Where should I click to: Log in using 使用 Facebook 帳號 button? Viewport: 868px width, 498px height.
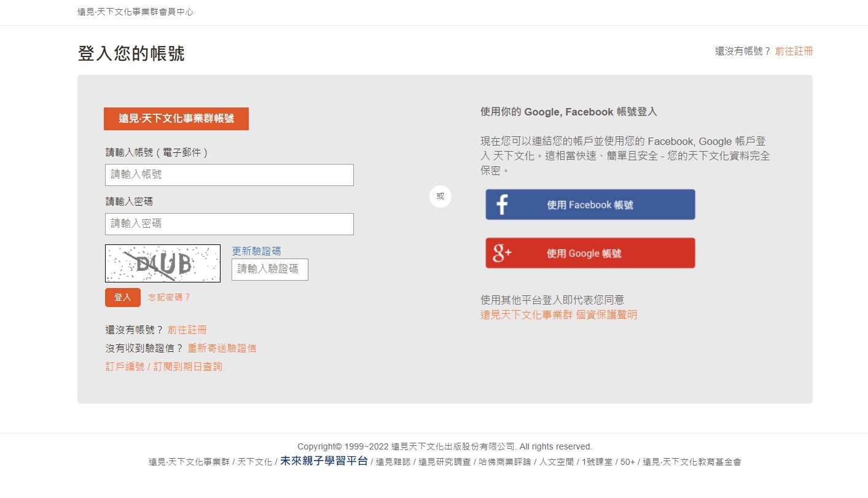click(590, 204)
